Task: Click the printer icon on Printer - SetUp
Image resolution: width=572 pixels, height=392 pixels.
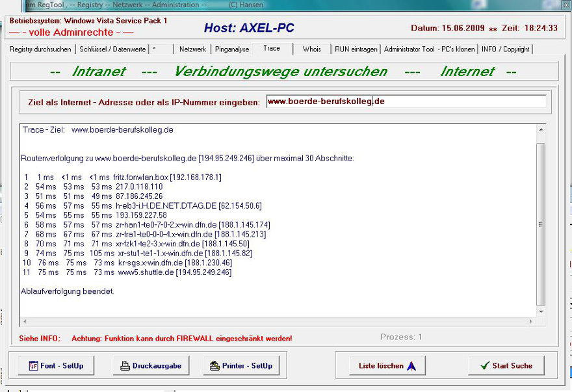Action: 214,366
